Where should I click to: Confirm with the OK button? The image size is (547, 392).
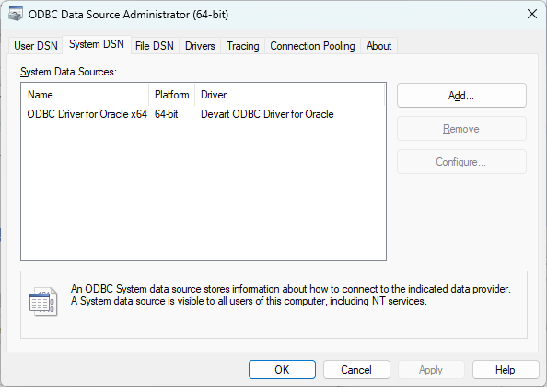pyautogui.click(x=282, y=370)
